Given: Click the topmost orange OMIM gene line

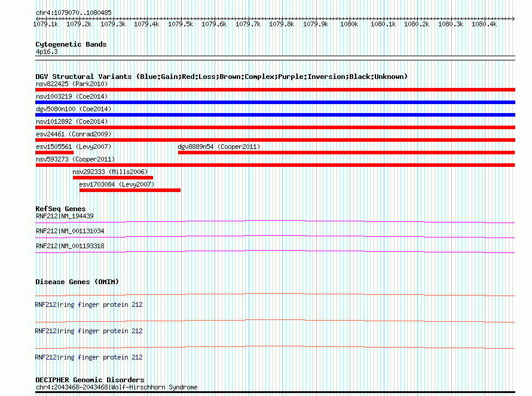Looking at the screenshot, I should click(x=275, y=294).
